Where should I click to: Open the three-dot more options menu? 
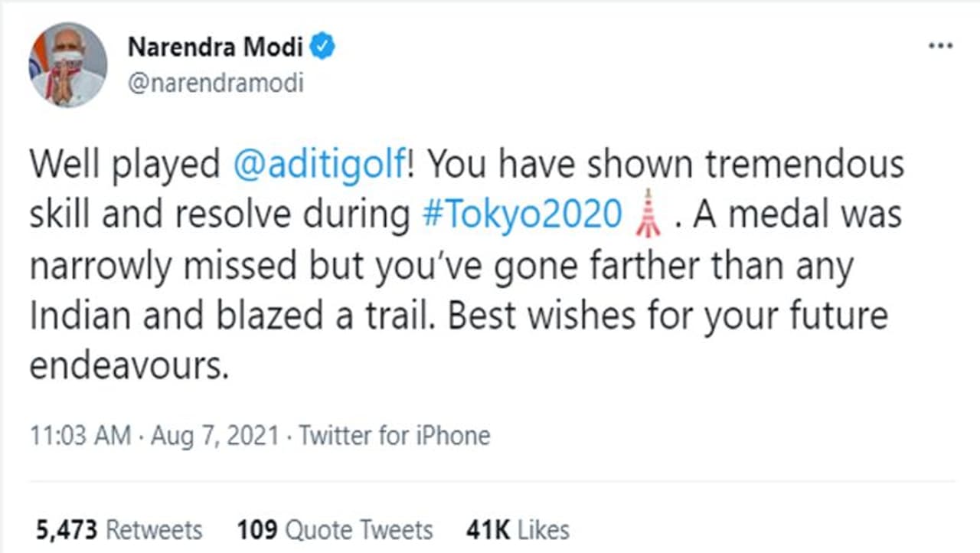tap(939, 47)
